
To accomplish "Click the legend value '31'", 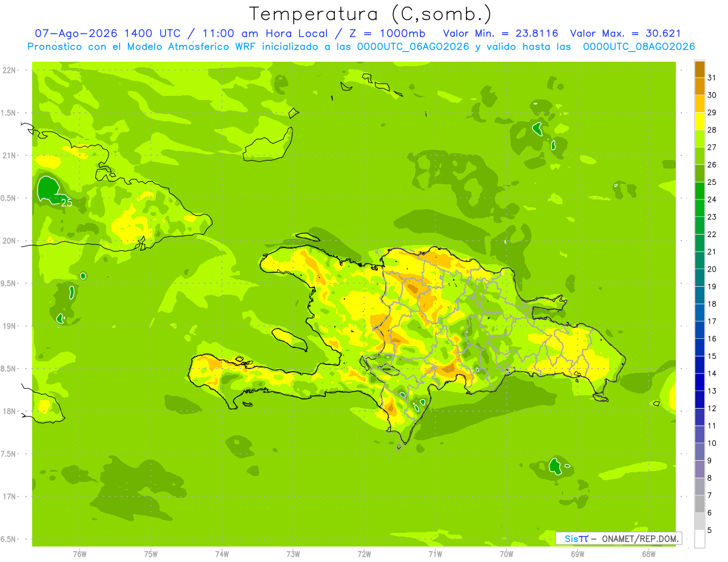I will [x=712, y=78].
